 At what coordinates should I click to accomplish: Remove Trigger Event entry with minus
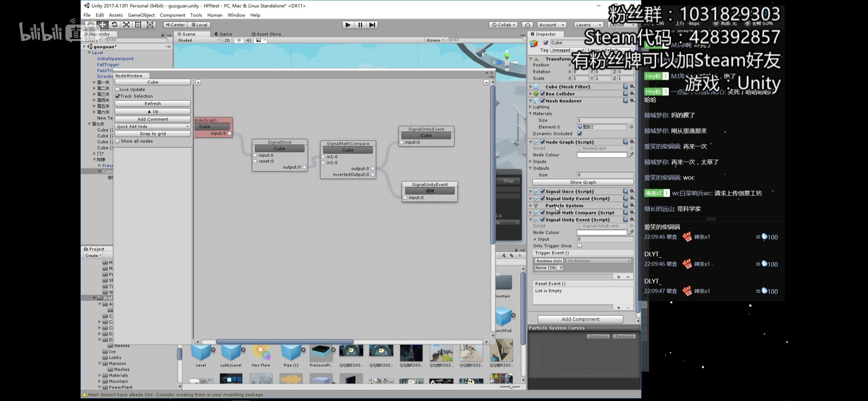(x=628, y=277)
